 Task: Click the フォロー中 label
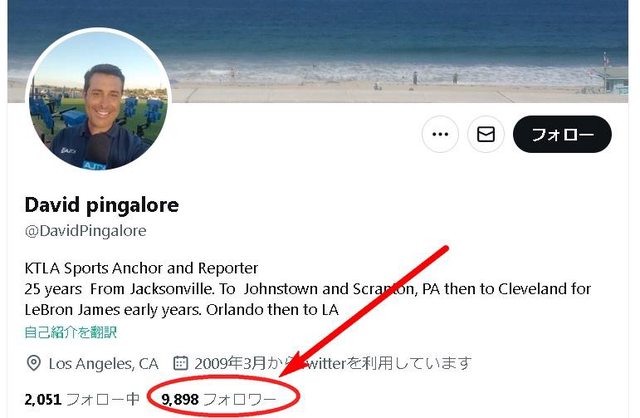click(x=103, y=399)
